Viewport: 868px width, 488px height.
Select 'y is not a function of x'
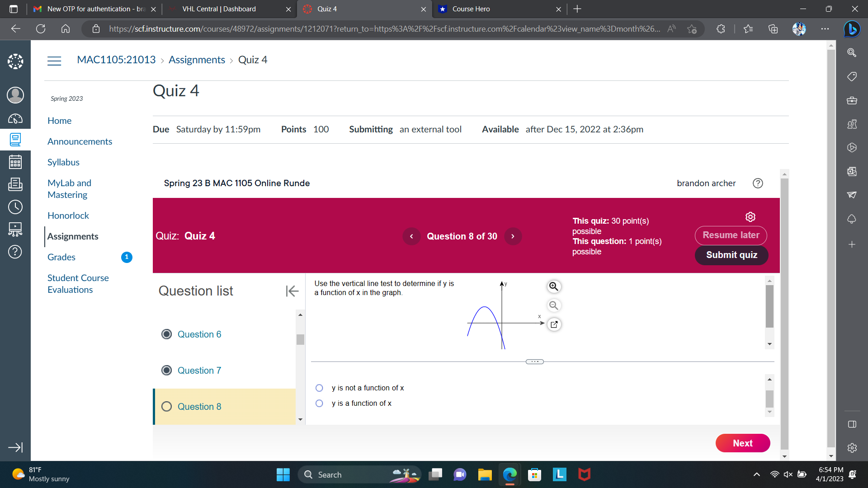point(319,388)
